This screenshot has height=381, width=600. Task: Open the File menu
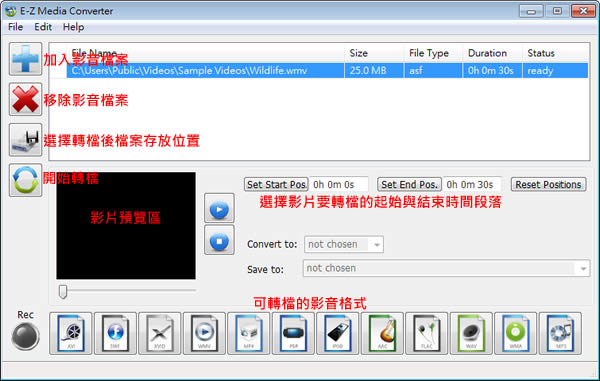[16, 27]
